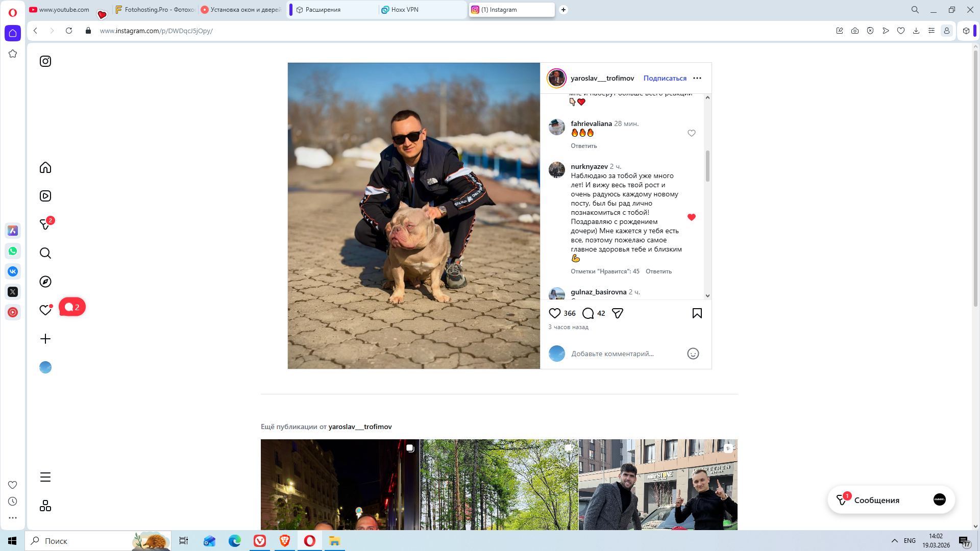Image resolution: width=980 pixels, height=551 pixels.
Task: Open Explore compass icon
Action: 45,282
